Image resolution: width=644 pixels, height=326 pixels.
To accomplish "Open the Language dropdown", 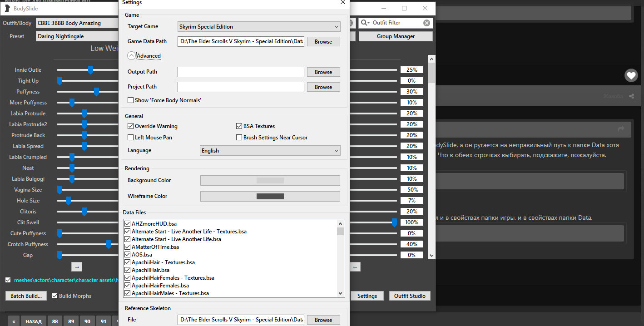I will pos(270,151).
